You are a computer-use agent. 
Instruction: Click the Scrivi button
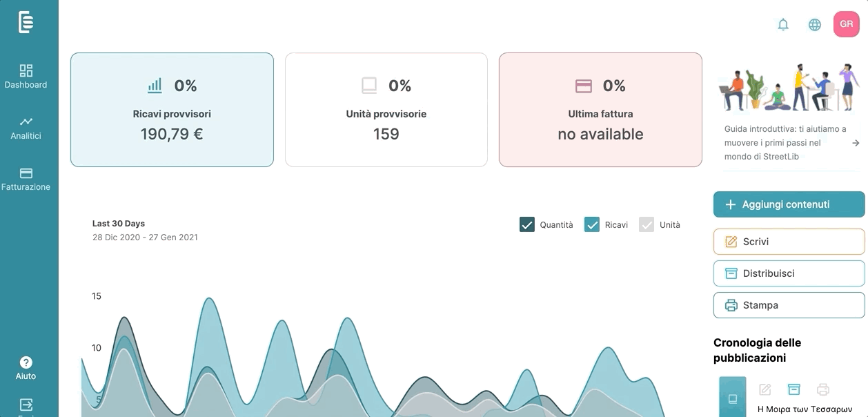coord(789,242)
